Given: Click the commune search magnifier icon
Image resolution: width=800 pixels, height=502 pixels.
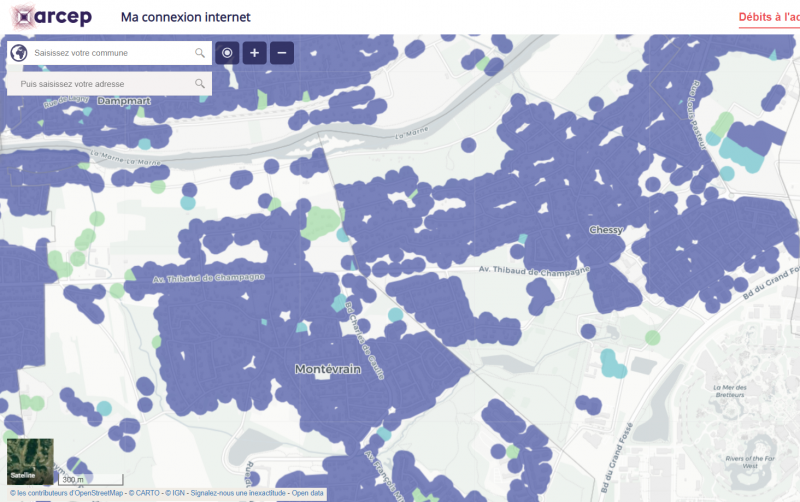Looking at the screenshot, I should click(199, 53).
